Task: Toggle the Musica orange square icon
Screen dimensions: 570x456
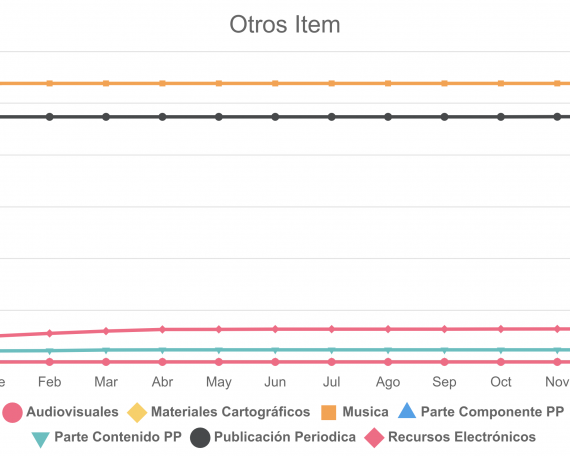Action: coord(329,413)
